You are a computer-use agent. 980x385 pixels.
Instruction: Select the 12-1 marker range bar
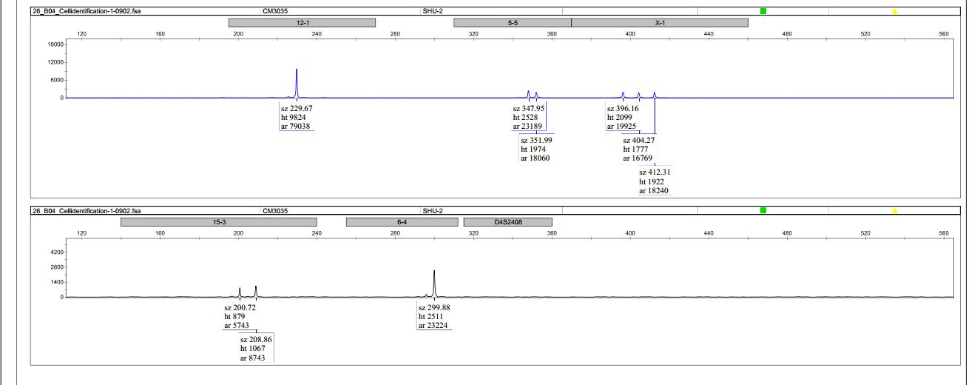[x=302, y=23]
